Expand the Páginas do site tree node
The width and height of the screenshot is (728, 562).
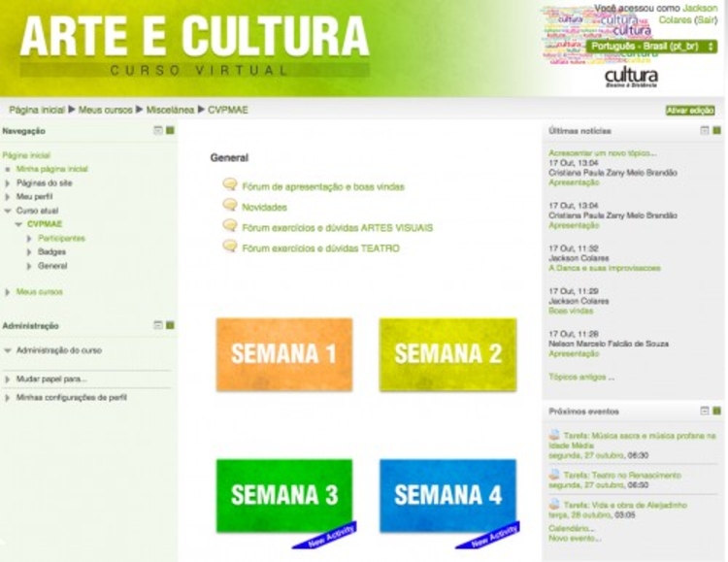8,182
